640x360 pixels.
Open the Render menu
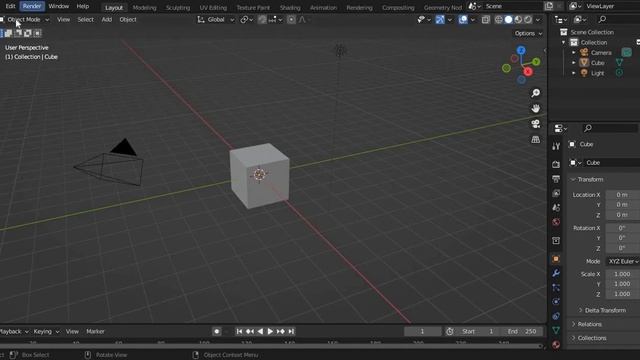pyautogui.click(x=32, y=6)
